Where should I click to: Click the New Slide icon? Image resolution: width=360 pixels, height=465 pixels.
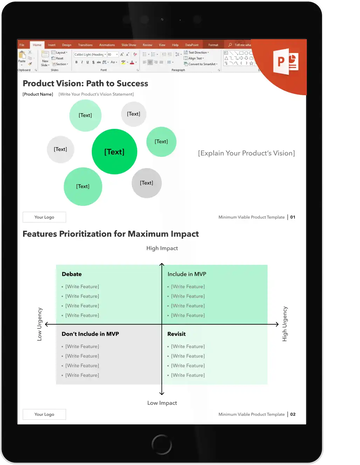point(45,55)
